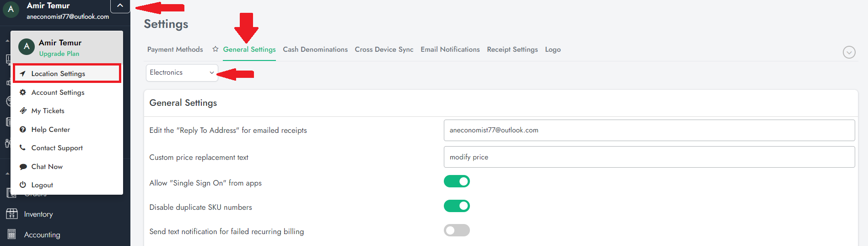Screen dimensions: 868x246
Task: Open Inventory from the sidebar
Action: 38,214
